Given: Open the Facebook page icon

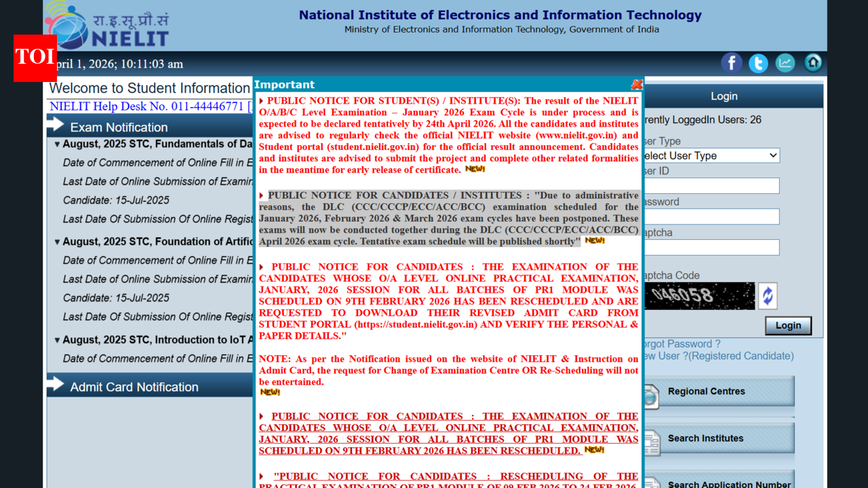Looking at the screenshot, I should click(x=732, y=62).
